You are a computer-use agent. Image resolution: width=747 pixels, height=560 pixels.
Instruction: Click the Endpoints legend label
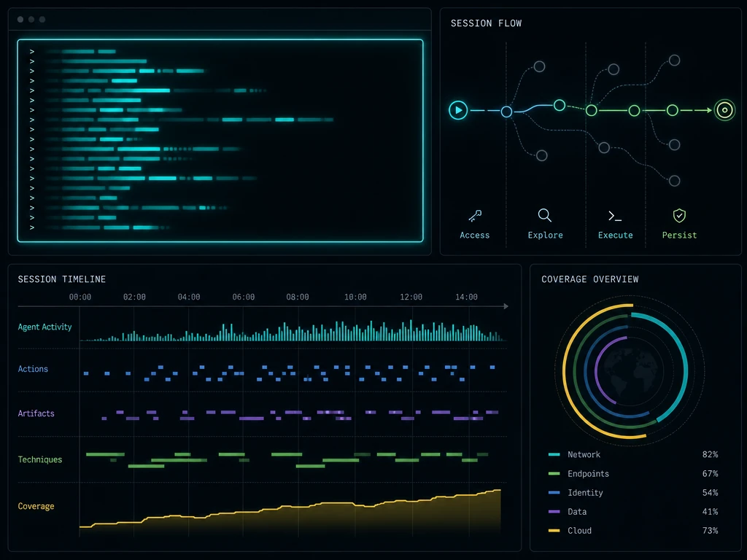coord(588,474)
